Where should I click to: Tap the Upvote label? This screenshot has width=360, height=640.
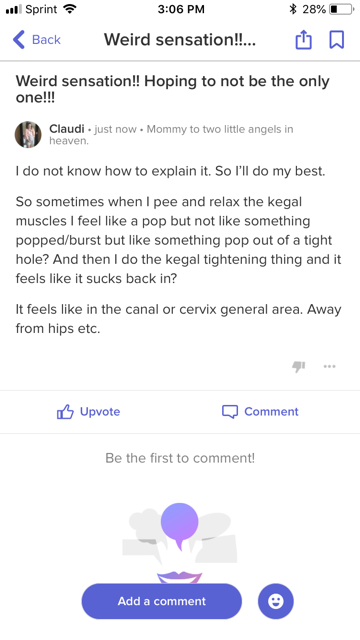point(100,411)
